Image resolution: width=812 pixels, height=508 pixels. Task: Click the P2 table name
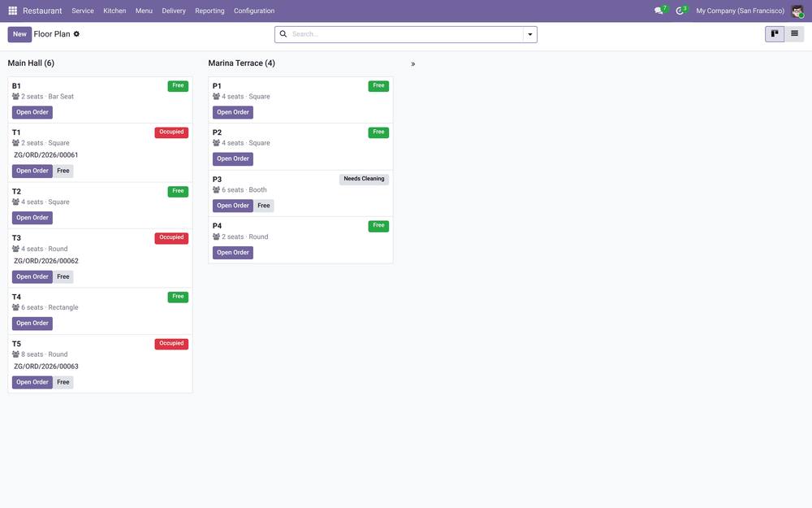tap(217, 132)
